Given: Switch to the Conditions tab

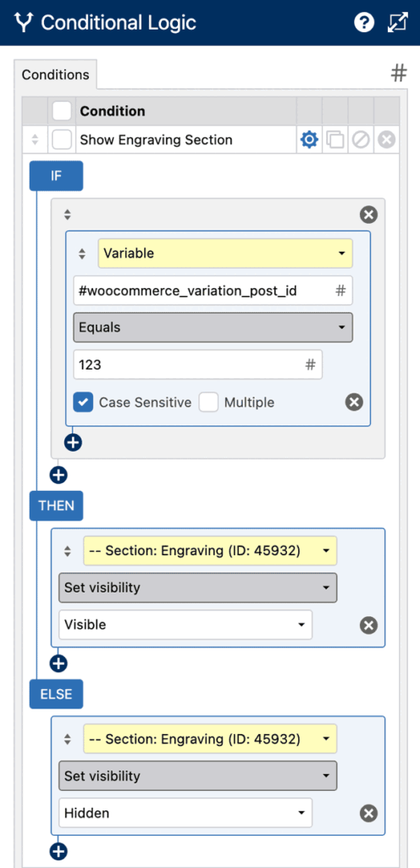Looking at the screenshot, I should click(55, 75).
